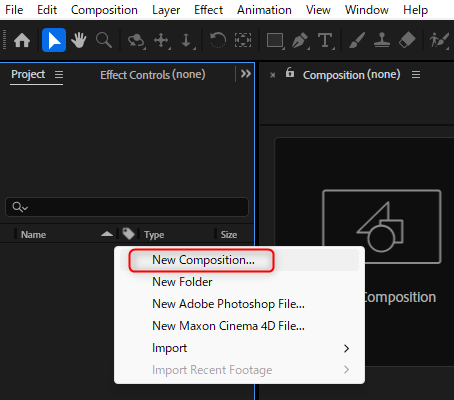Open the Project panel hamburger menu
The width and height of the screenshot is (454, 400).
point(59,75)
